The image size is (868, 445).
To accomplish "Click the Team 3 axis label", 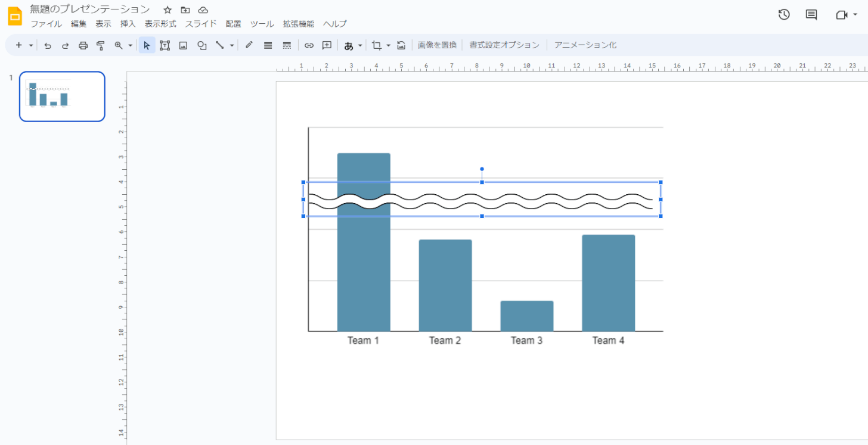I will [x=527, y=341].
